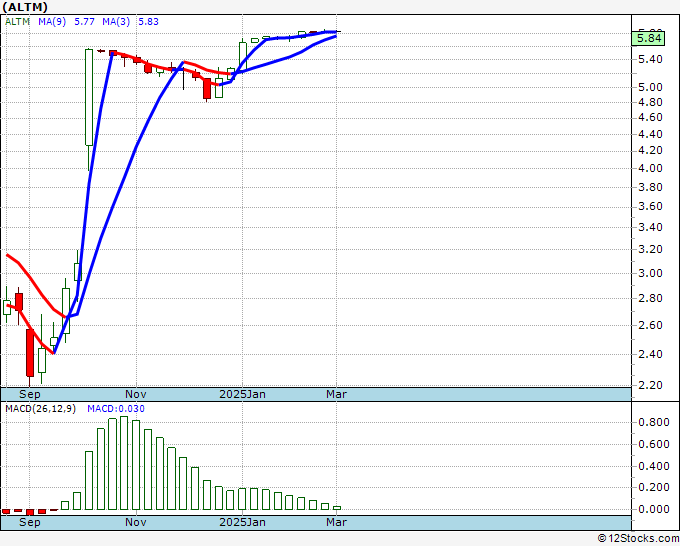The width and height of the screenshot is (680, 546).
Task: Select the MA(9) legend label
Action: [x=52, y=22]
